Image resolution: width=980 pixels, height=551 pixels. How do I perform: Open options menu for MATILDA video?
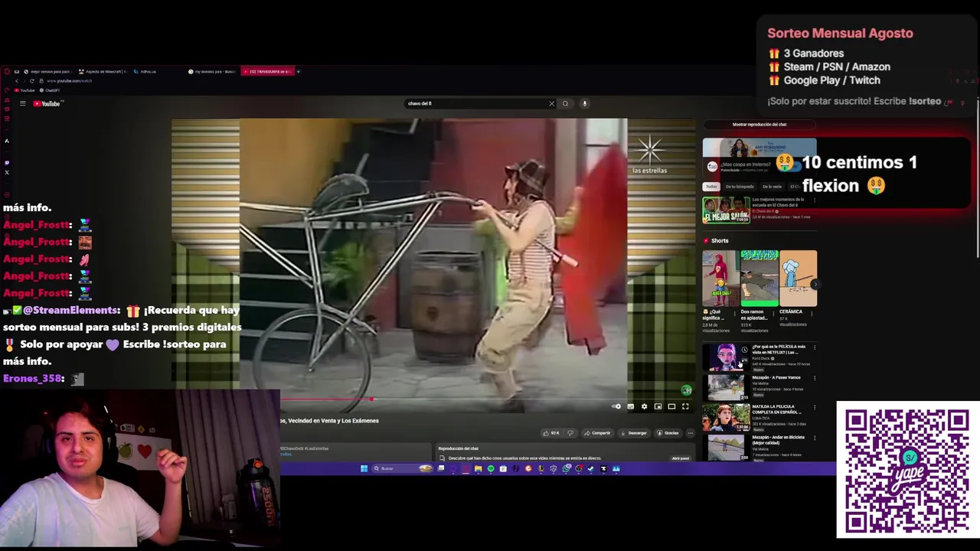pos(815,406)
